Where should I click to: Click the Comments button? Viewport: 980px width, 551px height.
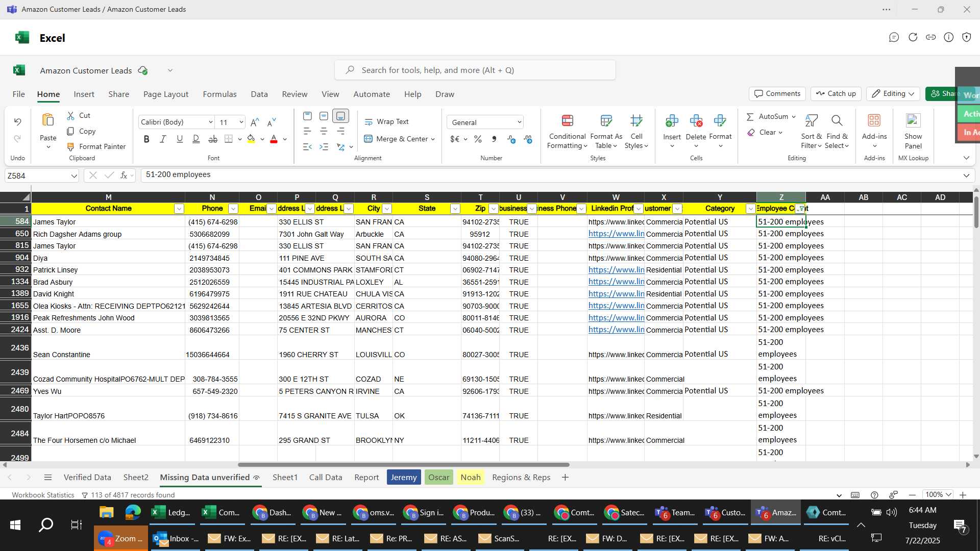point(777,94)
